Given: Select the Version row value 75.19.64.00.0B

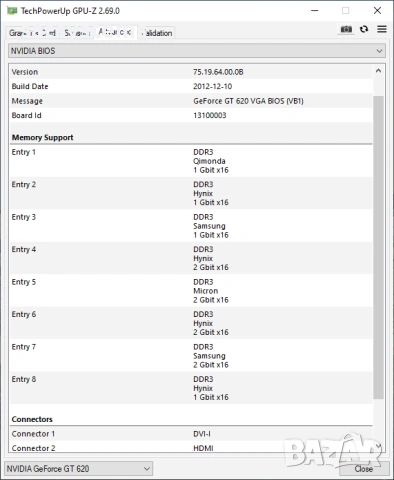Looking at the screenshot, I should (218, 72).
